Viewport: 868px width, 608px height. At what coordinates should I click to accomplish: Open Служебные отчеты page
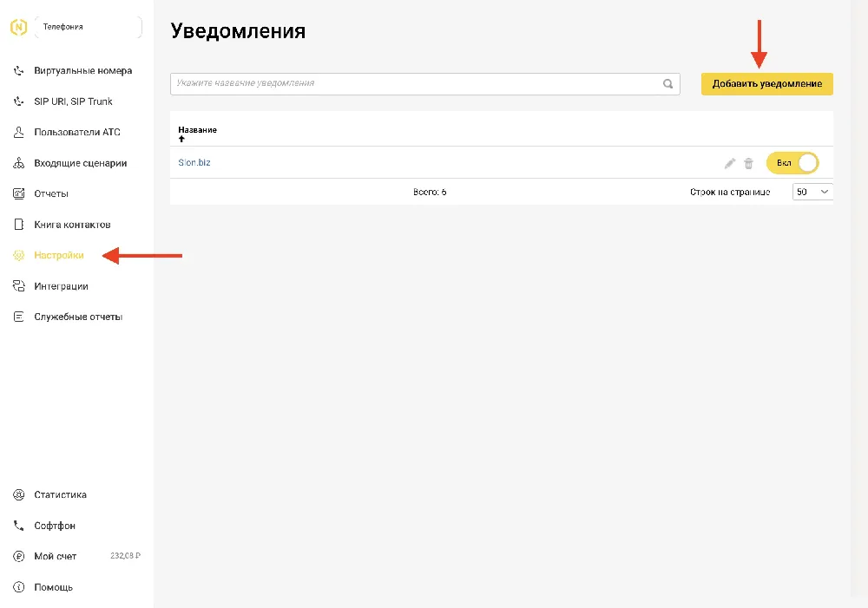pyautogui.click(x=78, y=317)
